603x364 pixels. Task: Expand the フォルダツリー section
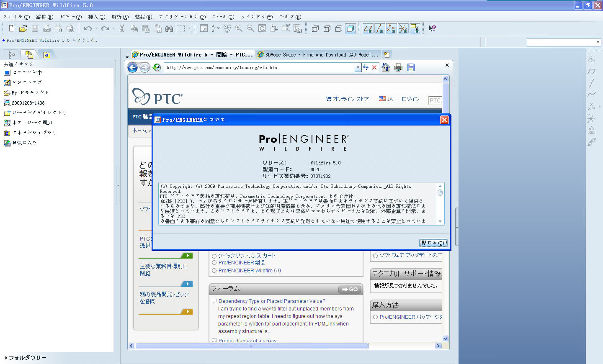(26, 358)
